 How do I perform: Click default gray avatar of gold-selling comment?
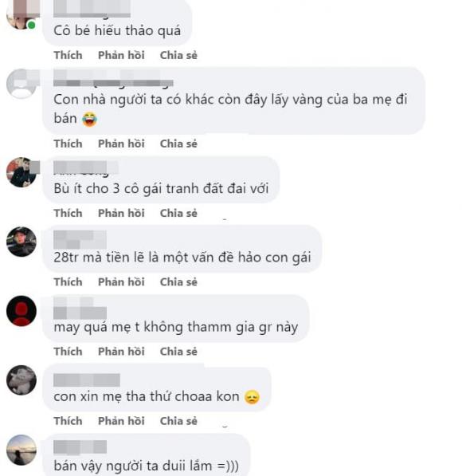[x=22, y=84]
